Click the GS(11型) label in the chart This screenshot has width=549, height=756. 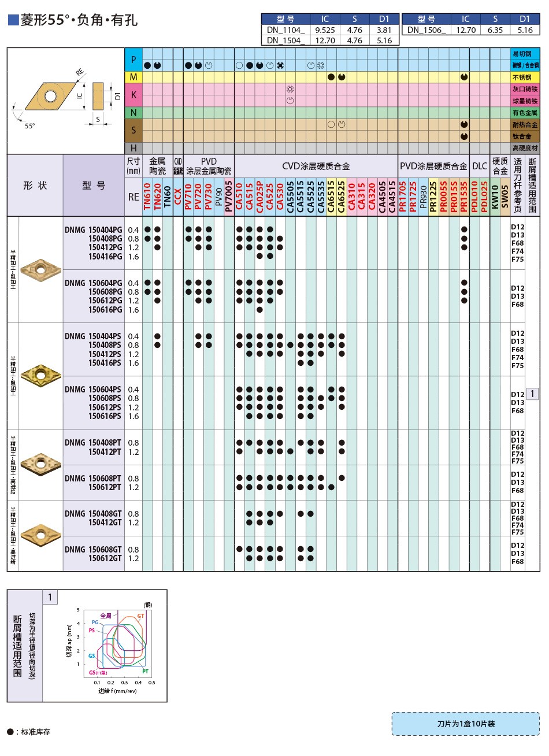[x=98, y=673]
